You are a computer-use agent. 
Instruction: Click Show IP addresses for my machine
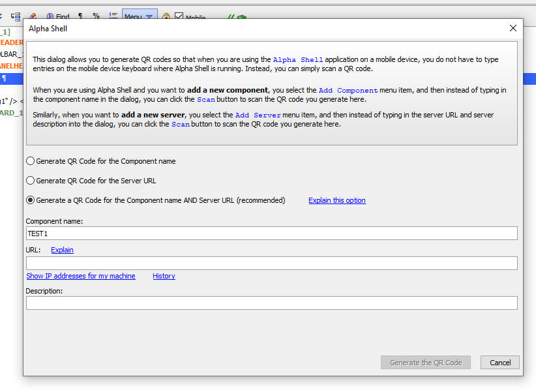coord(81,276)
